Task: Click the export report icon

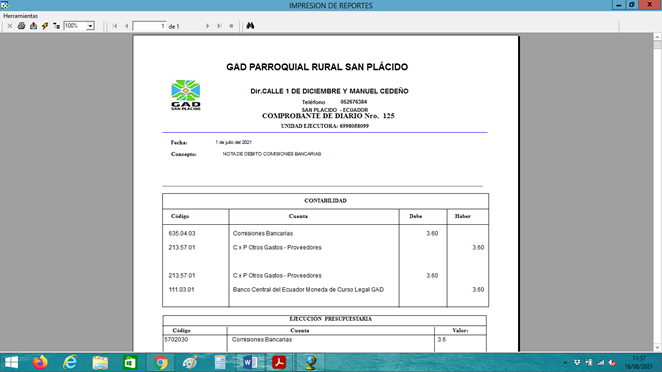Action: point(33,26)
